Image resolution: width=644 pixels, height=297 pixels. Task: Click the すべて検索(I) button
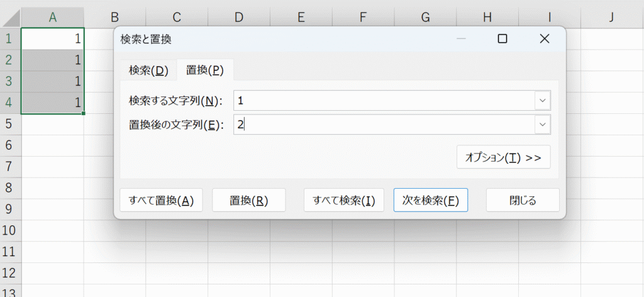344,201
